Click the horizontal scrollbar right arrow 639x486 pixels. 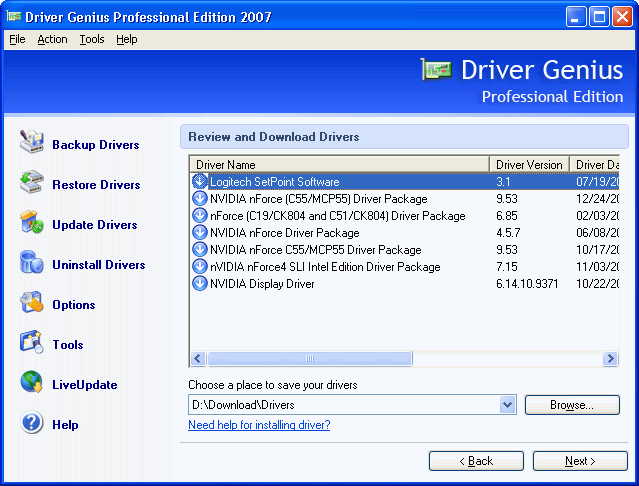point(610,358)
